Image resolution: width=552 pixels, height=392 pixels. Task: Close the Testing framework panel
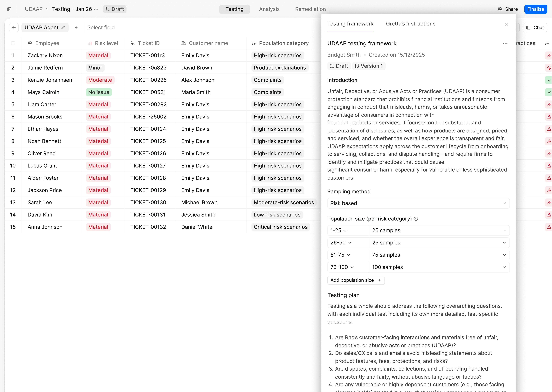pyautogui.click(x=507, y=24)
